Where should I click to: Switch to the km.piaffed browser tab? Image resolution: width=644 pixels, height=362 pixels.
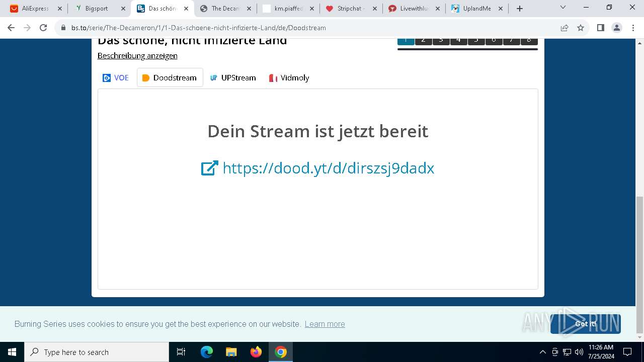click(x=288, y=9)
